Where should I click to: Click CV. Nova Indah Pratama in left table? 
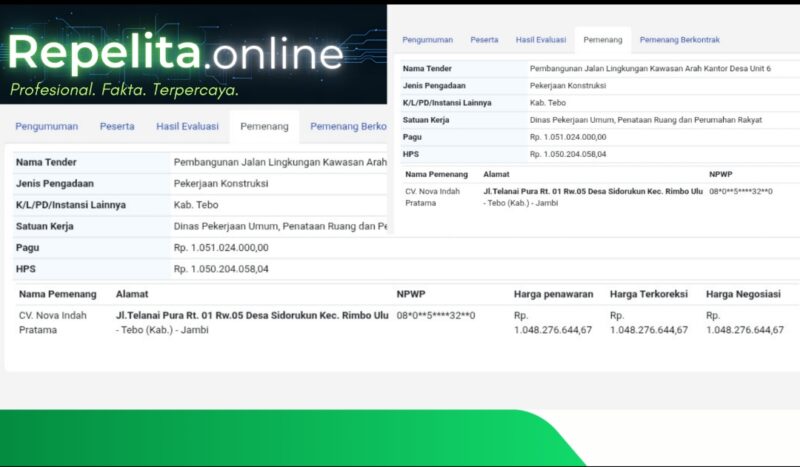[x=53, y=323]
